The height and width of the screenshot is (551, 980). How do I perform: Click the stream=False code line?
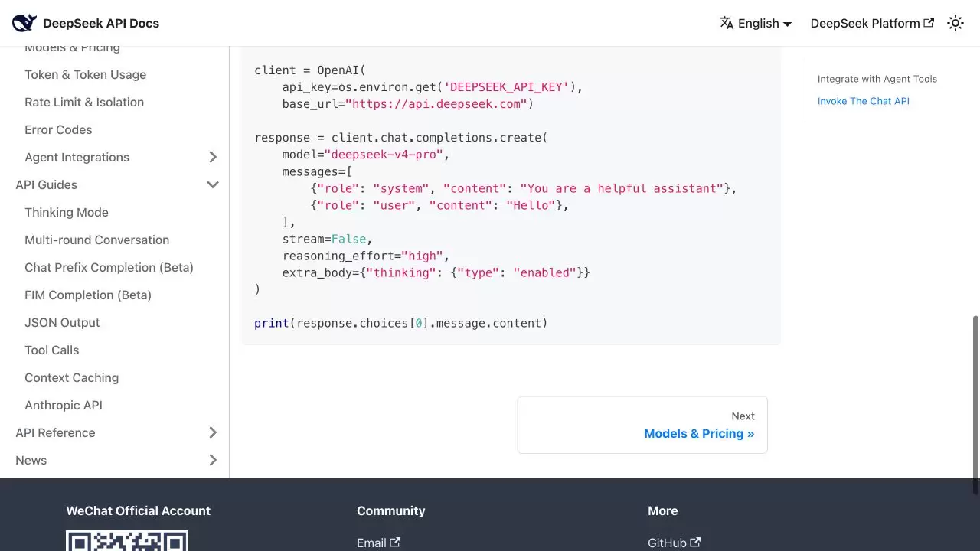pos(328,239)
